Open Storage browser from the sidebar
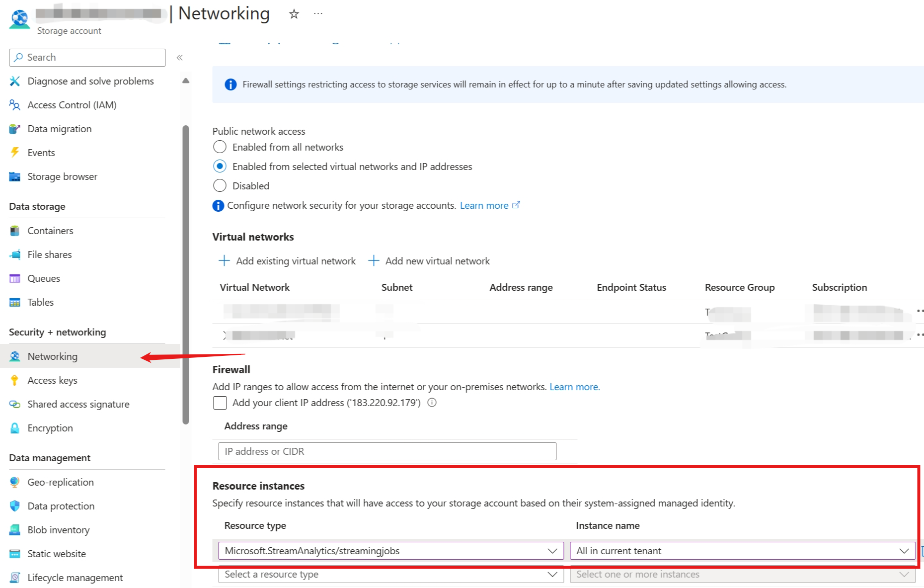Image resolution: width=924 pixels, height=588 pixels. click(x=62, y=176)
